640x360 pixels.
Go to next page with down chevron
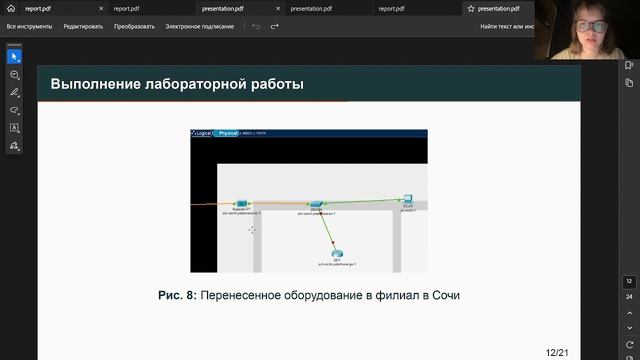[x=629, y=328]
